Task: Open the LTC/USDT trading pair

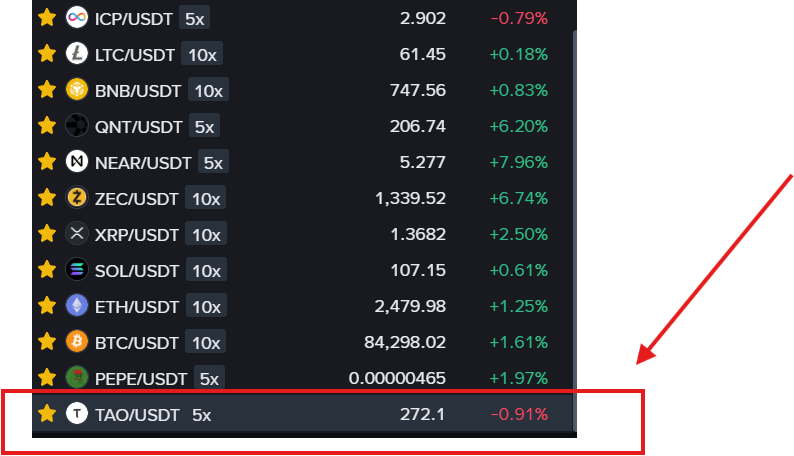Action: click(x=135, y=55)
